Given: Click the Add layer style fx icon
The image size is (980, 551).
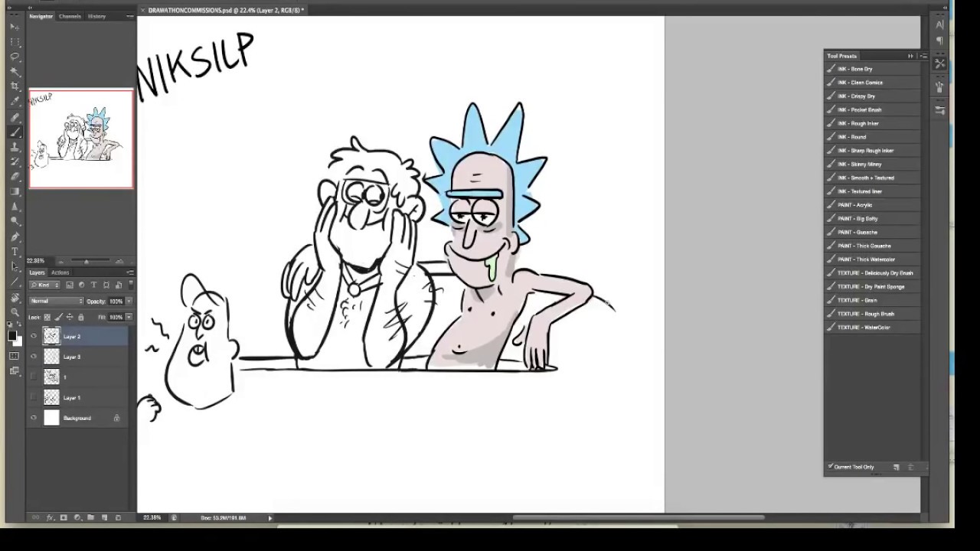Looking at the screenshot, I should pyautogui.click(x=51, y=518).
